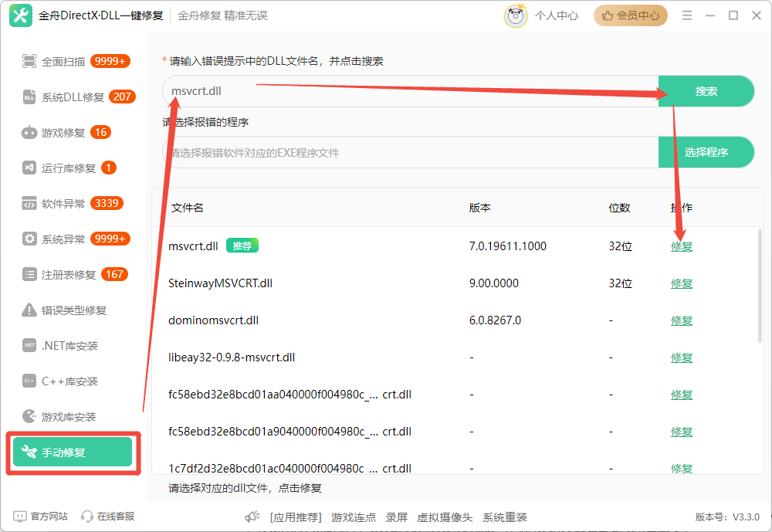Click the registry repair list icon
Image resolution: width=772 pixels, height=532 pixels.
29,274
